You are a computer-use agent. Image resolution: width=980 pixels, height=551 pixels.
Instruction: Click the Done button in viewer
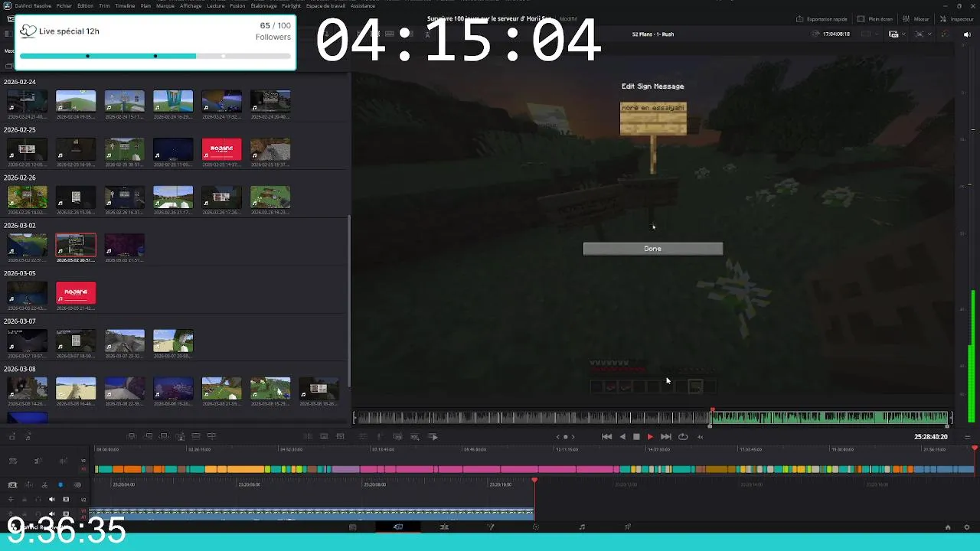(653, 249)
